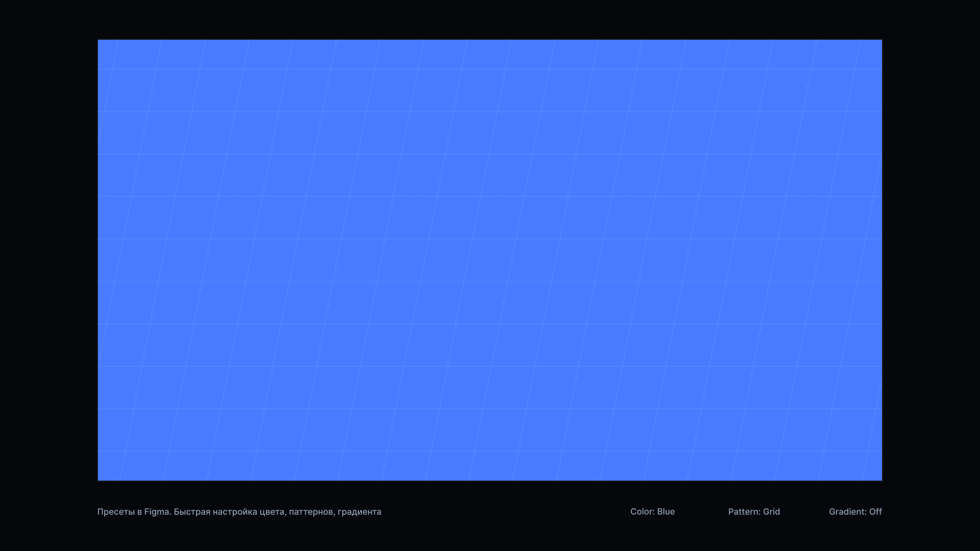Click the word Off in footer
This screenshot has width=980, height=551.
875,512
